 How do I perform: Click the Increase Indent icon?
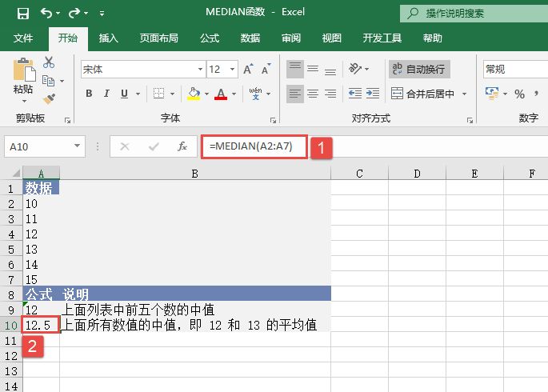tap(374, 94)
